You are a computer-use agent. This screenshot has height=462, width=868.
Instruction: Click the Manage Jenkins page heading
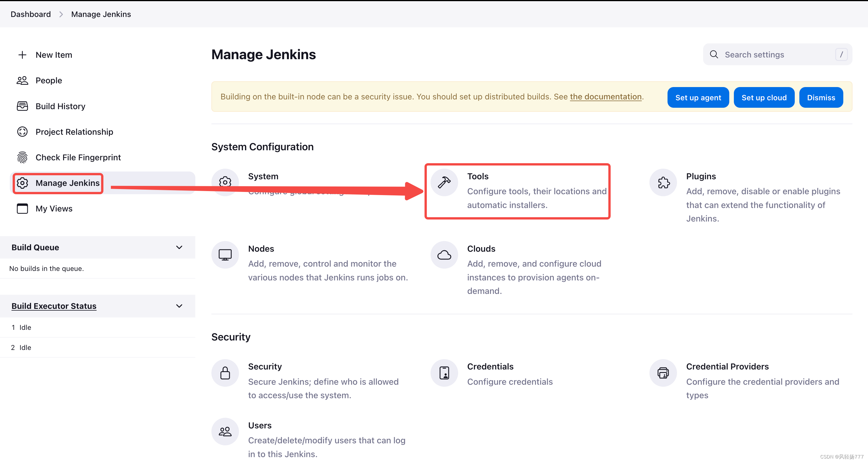click(263, 55)
